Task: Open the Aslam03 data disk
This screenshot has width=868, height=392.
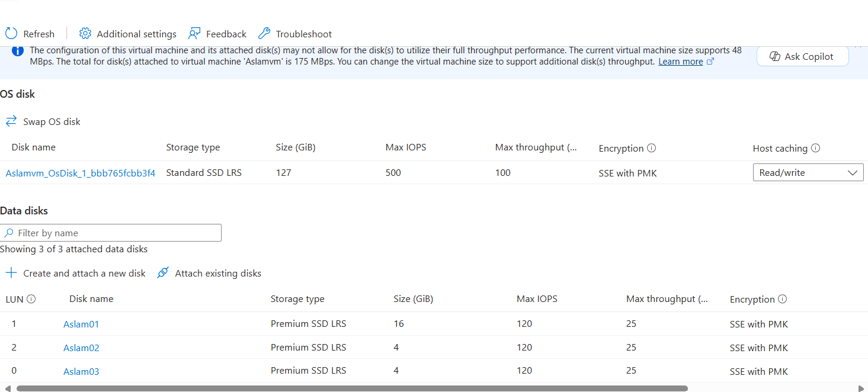Action: [81, 372]
